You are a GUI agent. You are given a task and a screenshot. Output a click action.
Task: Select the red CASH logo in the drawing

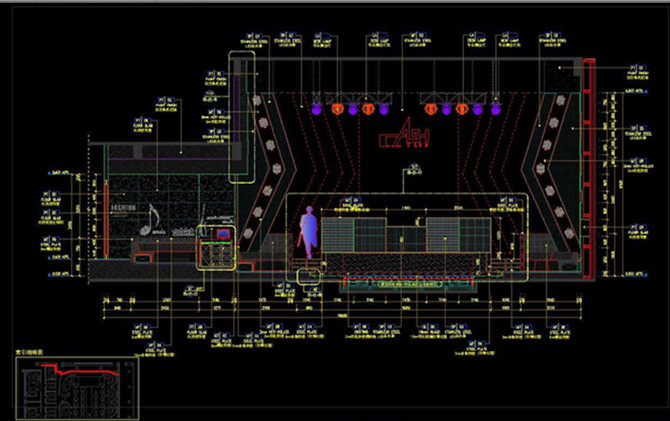tap(404, 134)
